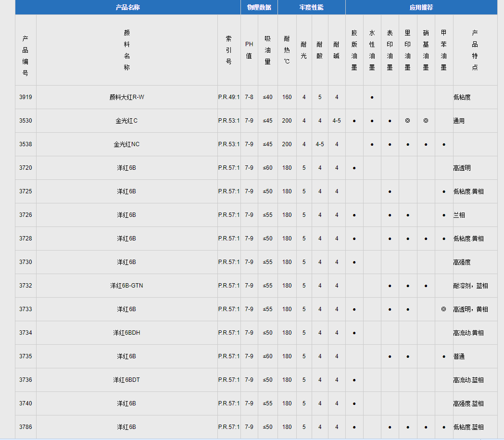504x440 pixels.
Task: Click index number P.R.49:1
Action: click(229, 97)
